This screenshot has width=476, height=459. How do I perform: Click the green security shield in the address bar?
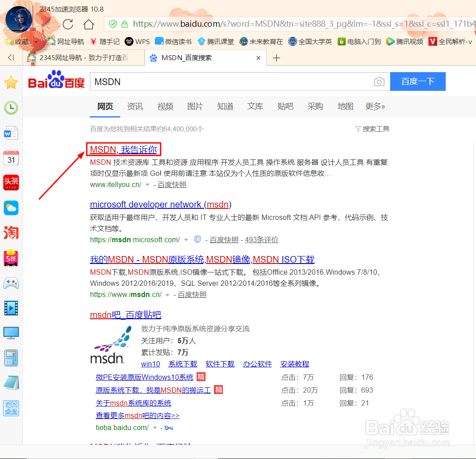coord(113,25)
